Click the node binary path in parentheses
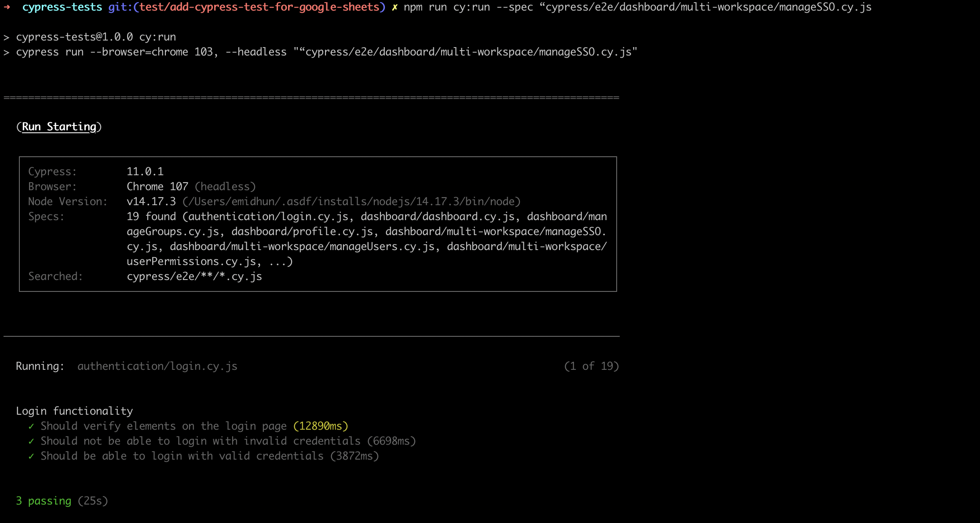The height and width of the screenshot is (523, 980). pyautogui.click(x=351, y=202)
